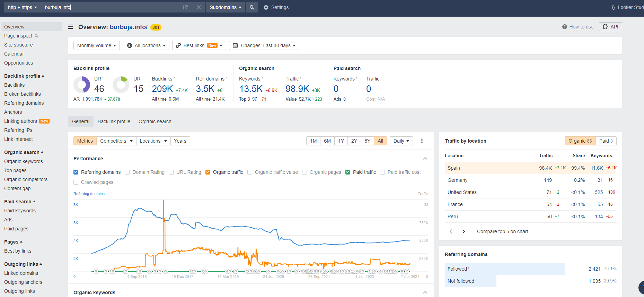The width and height of the screenshot is (644, 297).
Task: Click the Backlinks info icon
Action: point(174,77)
